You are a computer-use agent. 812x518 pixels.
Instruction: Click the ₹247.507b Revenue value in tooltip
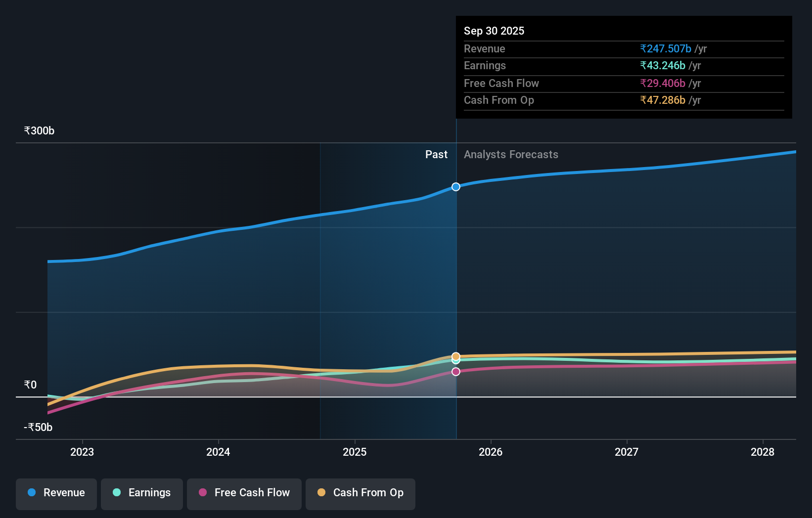click(665, 48)
